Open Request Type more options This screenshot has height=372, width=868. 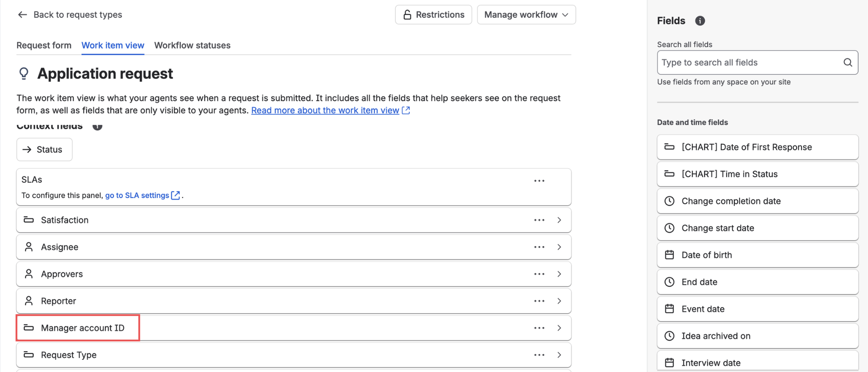[x=539, y=355]
